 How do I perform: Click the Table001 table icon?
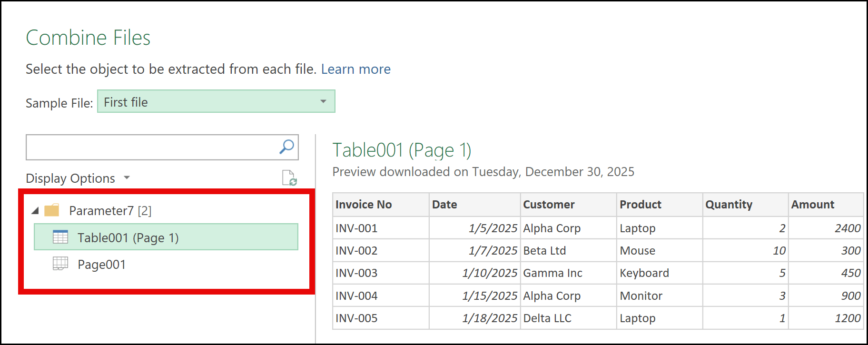[x=60, y=237]
